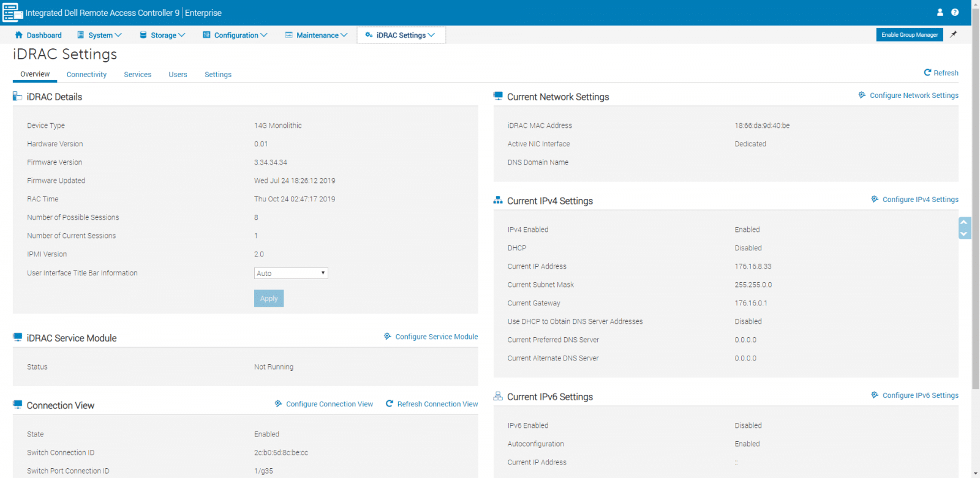
Task: Click the Not Running status text
Action: point(274,367)
